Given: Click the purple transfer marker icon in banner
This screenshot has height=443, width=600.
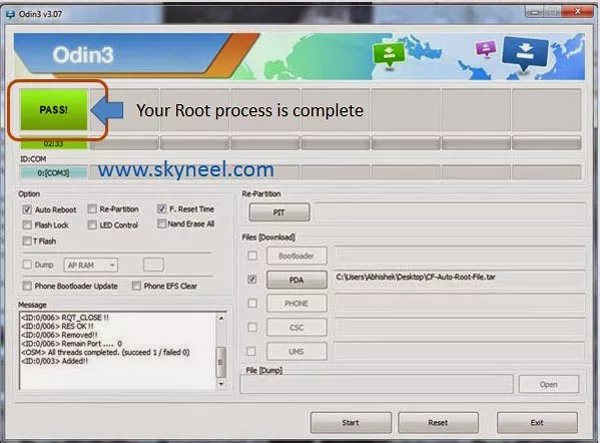Looking at the screenshot, I should [486, 49].
